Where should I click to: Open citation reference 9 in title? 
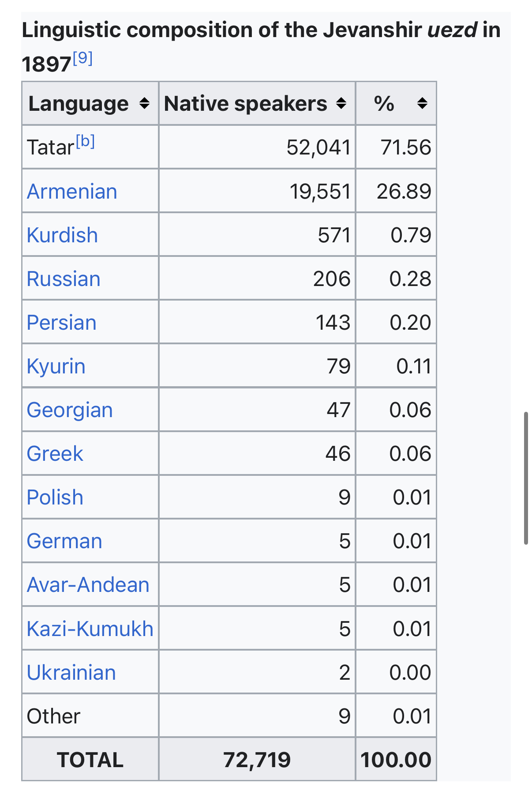pyautogui.click(x=82, y=58)
